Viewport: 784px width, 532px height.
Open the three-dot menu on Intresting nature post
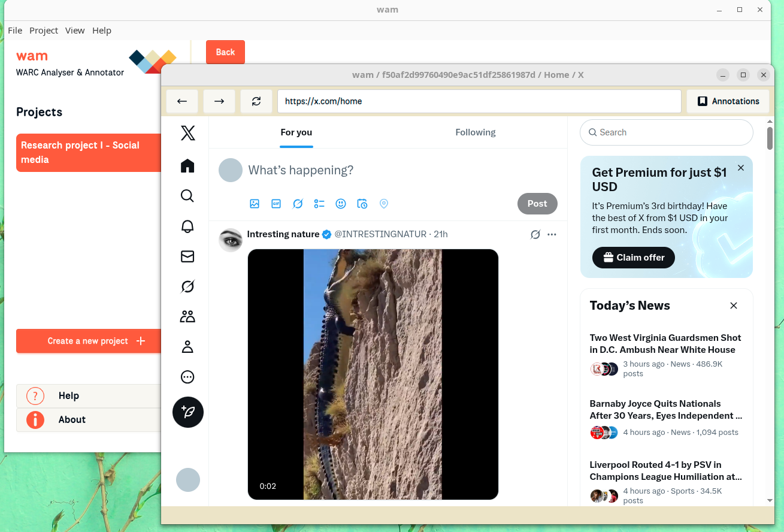[x=552, y=234]
